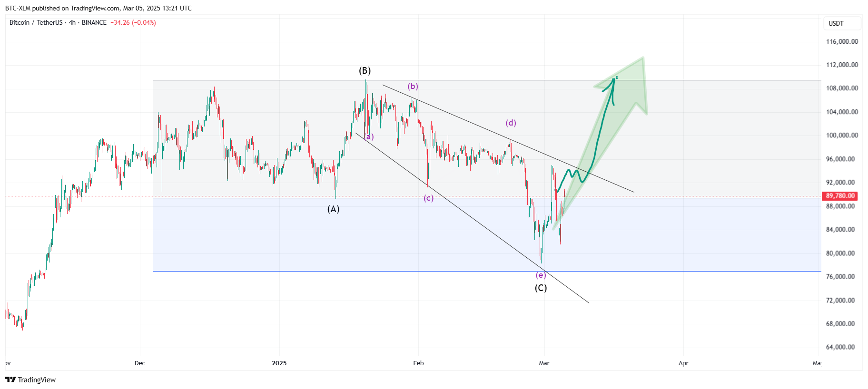This screenshot has height=389, width=868.
Task: Click the Mar date axis label
Action: click(544, 363)
